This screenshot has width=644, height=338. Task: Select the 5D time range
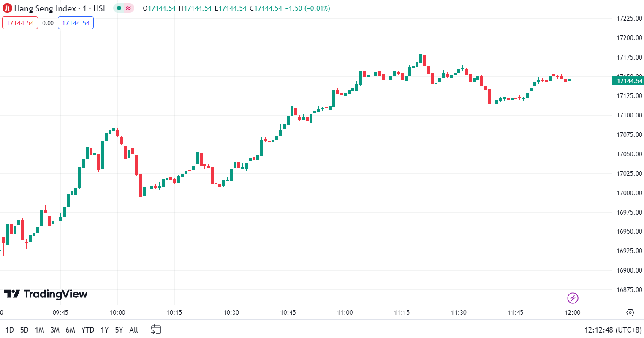(x=24, y=330)
